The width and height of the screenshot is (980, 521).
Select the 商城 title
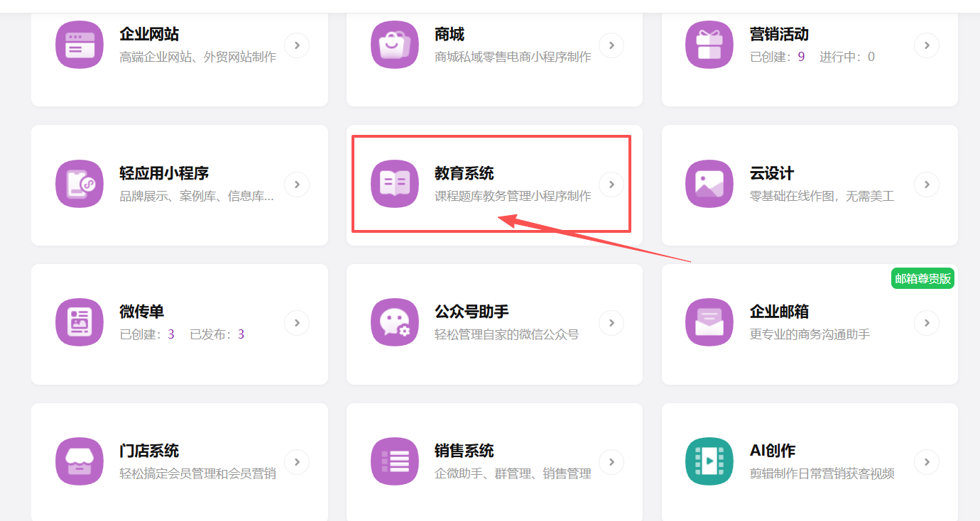[450, 34]
